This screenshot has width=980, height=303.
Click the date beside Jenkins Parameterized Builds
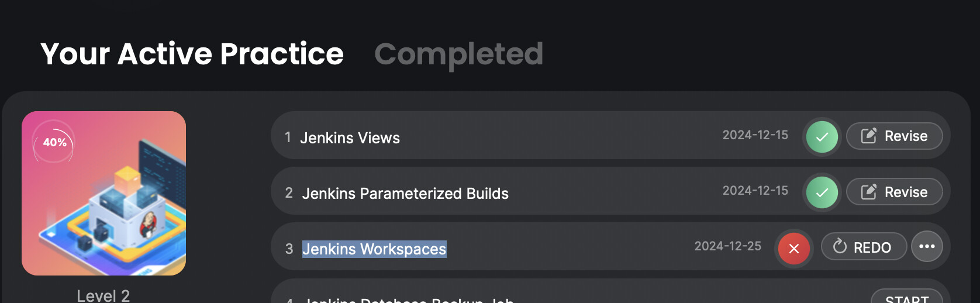pyautogui.click(x=755, y=191)
